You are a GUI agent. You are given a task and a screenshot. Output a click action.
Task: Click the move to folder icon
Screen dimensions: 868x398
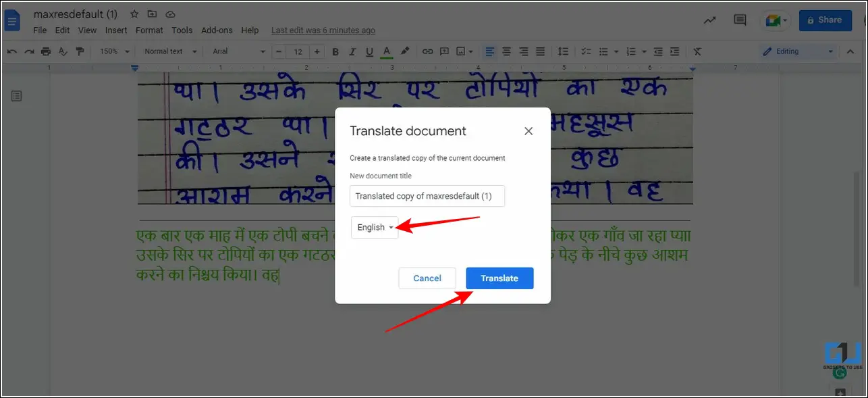pyautogui.click(x=153, y=14)
